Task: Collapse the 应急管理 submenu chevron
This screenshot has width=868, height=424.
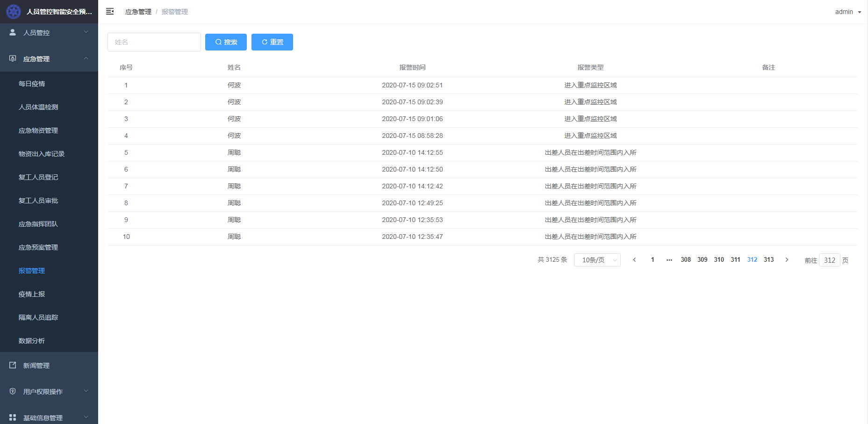Action: (x=86, y=58)
